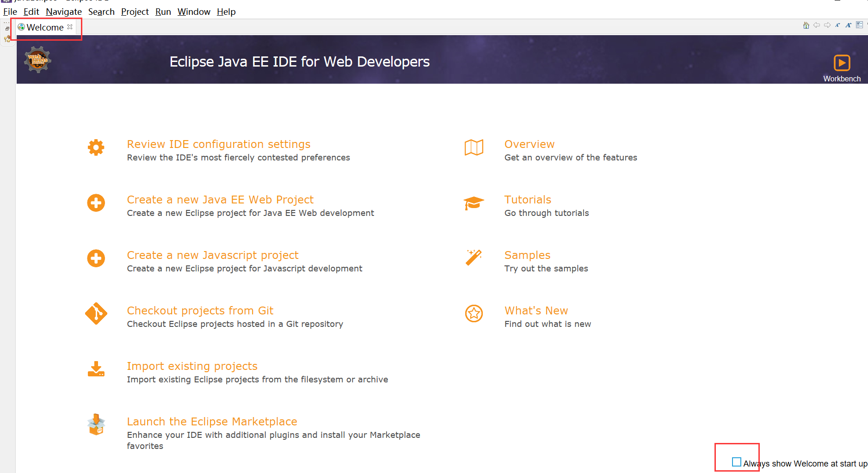Image resolution: width=868 pixels, height=473 pixels.
Task: Open the Java EE hierarchy icon in left trim
Action: 7,39
